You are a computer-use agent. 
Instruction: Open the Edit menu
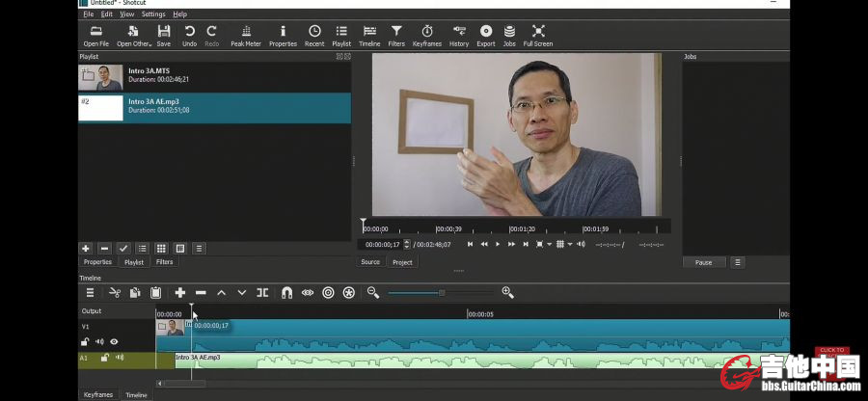107,14
